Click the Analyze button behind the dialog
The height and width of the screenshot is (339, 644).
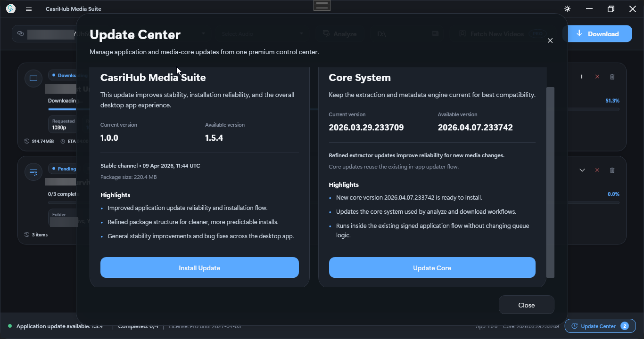[339, 34]
